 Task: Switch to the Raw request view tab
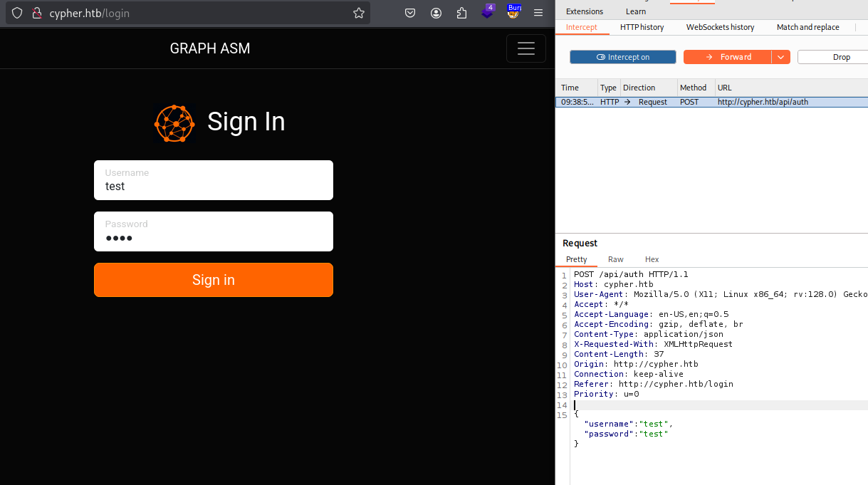pyautogui.click(x=615, y=259)
